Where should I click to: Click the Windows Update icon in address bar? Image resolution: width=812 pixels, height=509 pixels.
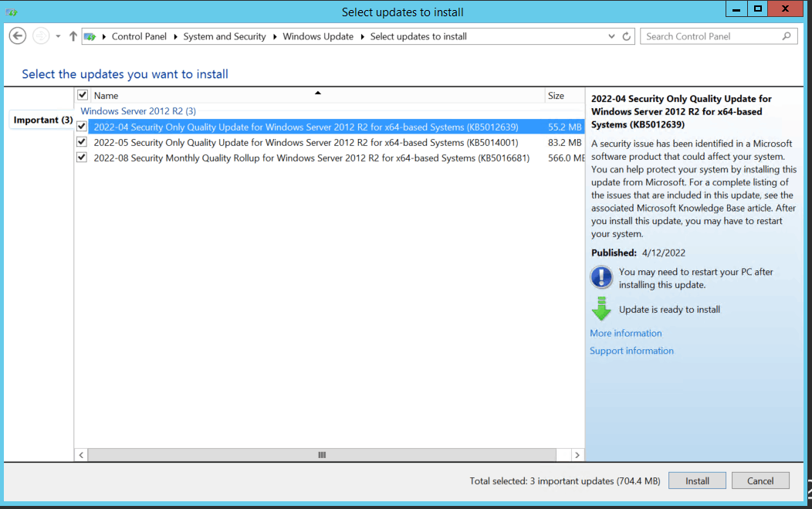(x=90, y=37)
